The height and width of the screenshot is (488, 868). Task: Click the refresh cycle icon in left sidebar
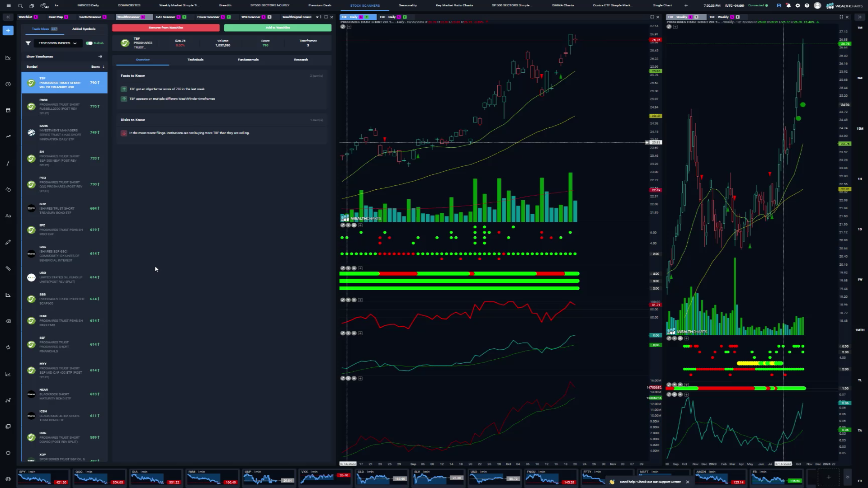pos(8,347)
